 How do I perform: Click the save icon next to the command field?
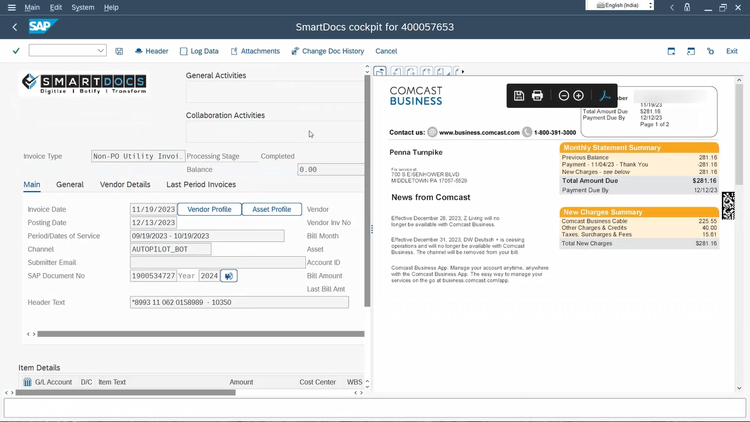pyautogui.click(x=119, y=51)
